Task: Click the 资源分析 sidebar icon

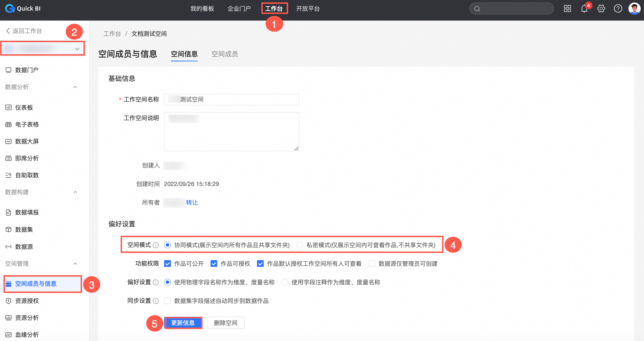Action: tap(8, 318)
